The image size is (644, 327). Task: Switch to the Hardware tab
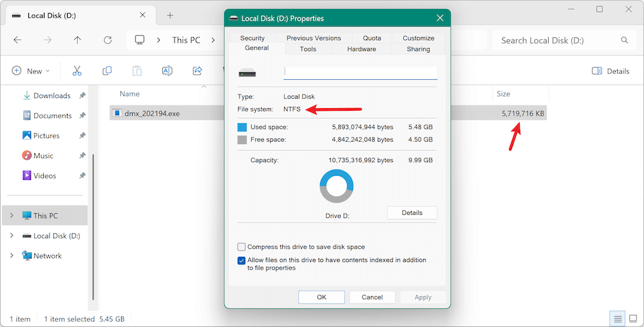coord(361,49)
